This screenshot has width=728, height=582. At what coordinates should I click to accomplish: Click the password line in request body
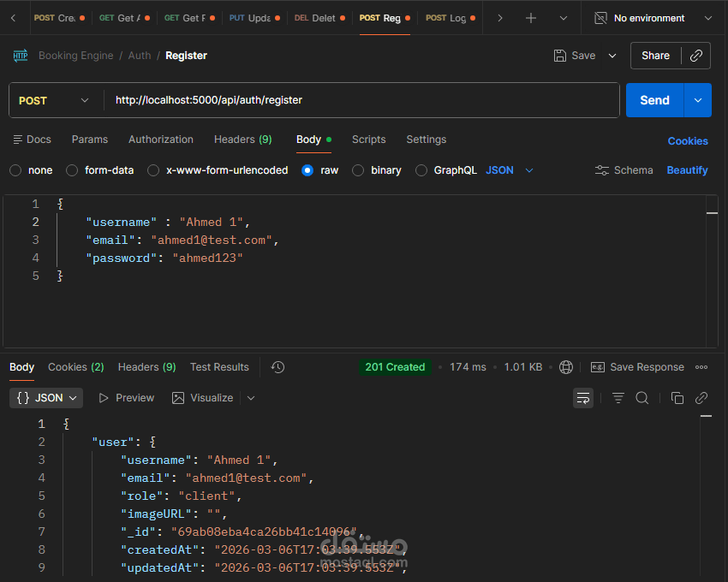tap(164, 258)
